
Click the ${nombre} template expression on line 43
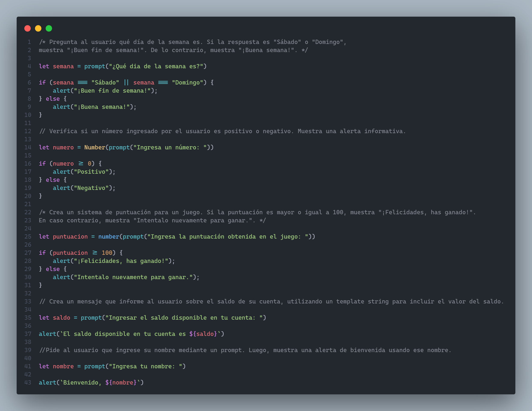(121, 382)
